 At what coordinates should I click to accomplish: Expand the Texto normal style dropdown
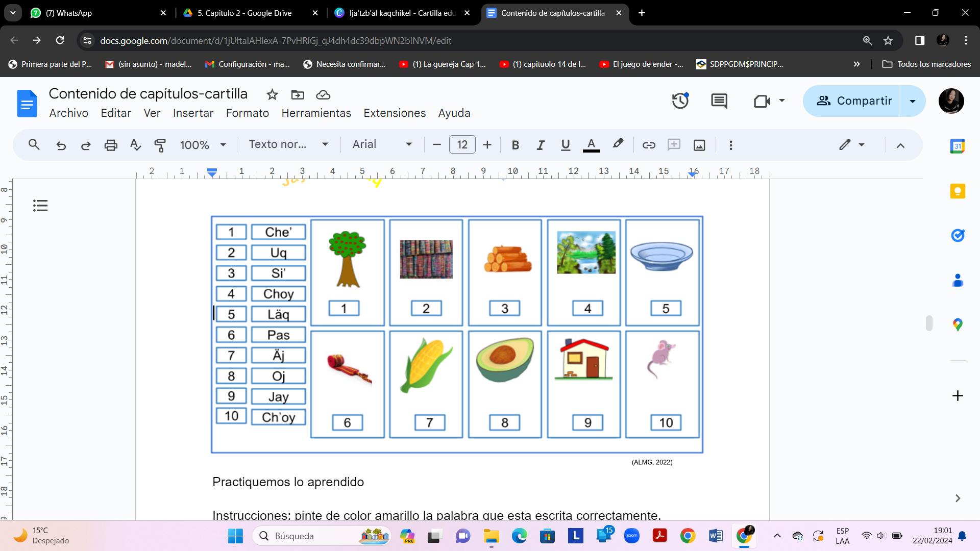(x=288, y=145)
